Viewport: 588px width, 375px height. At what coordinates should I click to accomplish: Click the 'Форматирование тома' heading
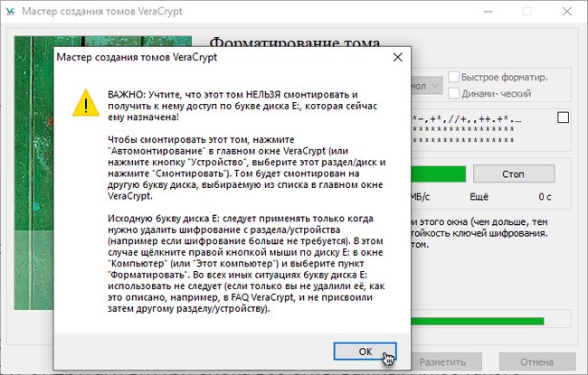(295, 42)
